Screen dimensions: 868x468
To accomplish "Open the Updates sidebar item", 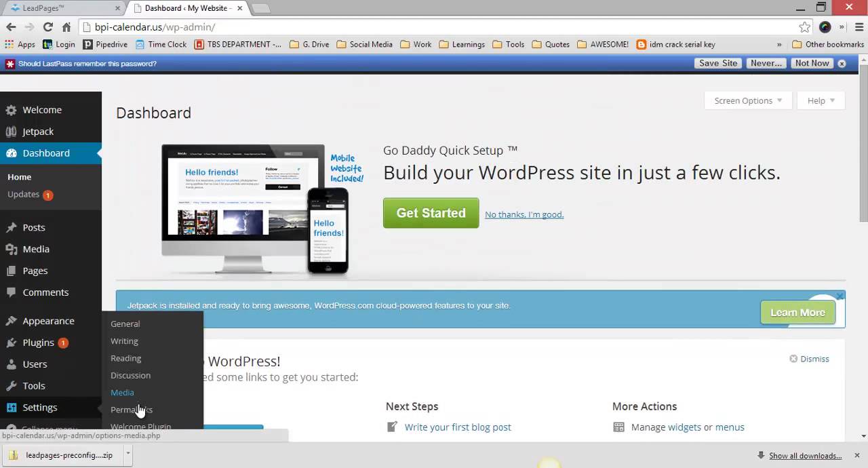I will click(30, 194).
